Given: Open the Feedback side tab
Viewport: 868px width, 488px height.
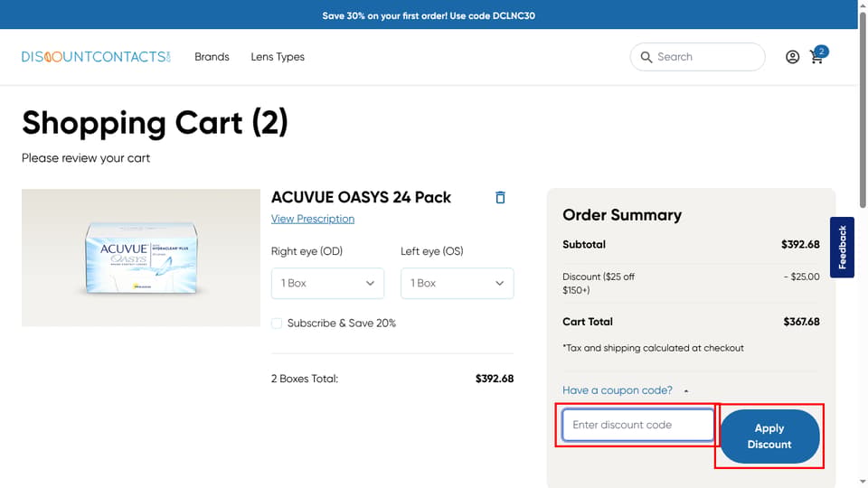Looking at the screenshot, I should pyautogui.click(x=842, y=248).
